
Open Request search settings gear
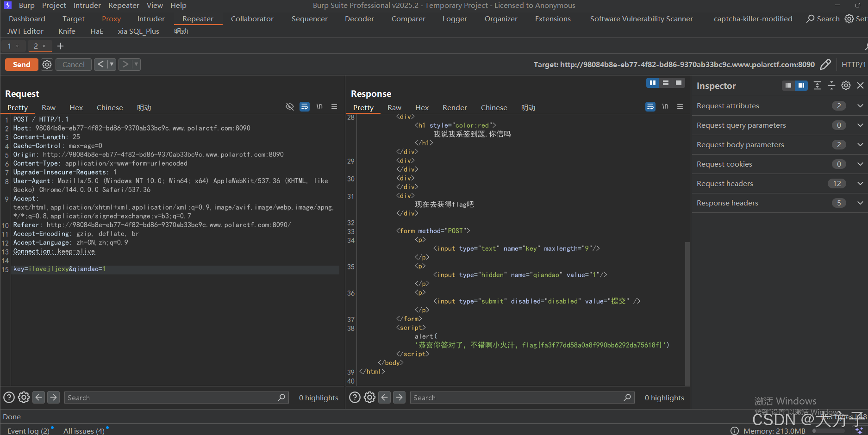pos(24,397)
